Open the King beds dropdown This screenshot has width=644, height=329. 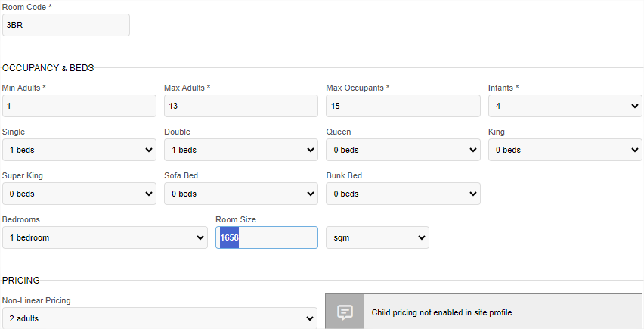click(565, 150)
